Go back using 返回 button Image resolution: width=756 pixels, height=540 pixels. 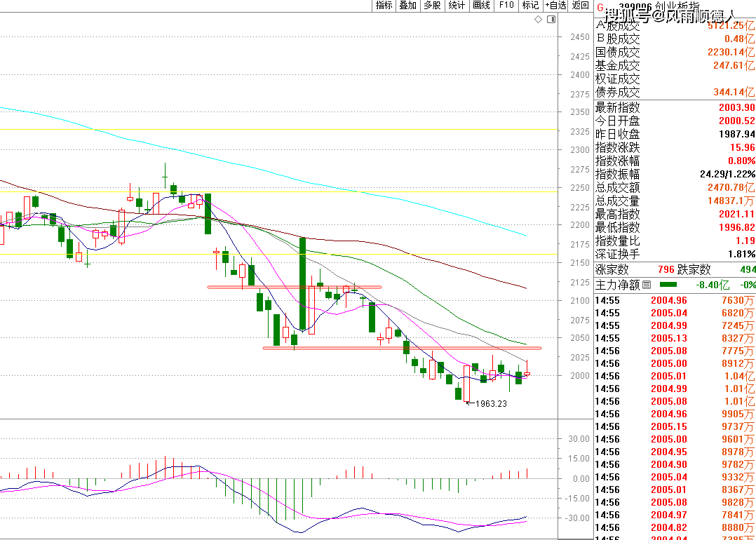pos(580,6)
